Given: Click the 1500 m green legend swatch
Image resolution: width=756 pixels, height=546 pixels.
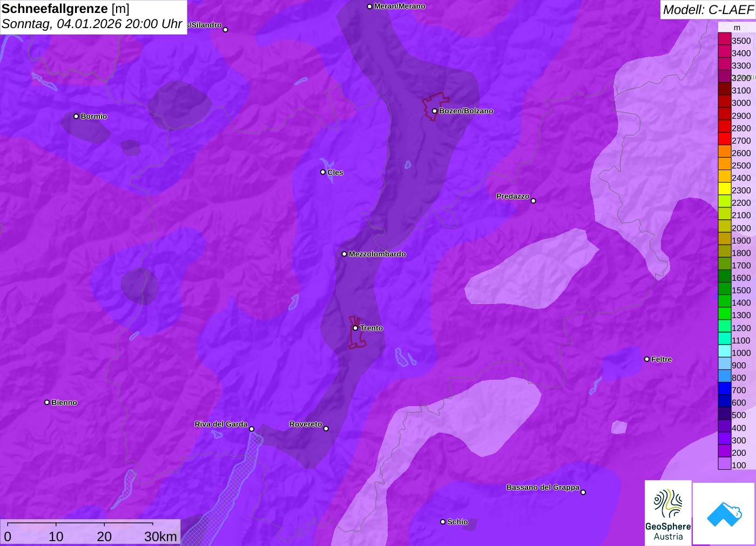Looking at the screenshot, I should click(x=724, y=288).
